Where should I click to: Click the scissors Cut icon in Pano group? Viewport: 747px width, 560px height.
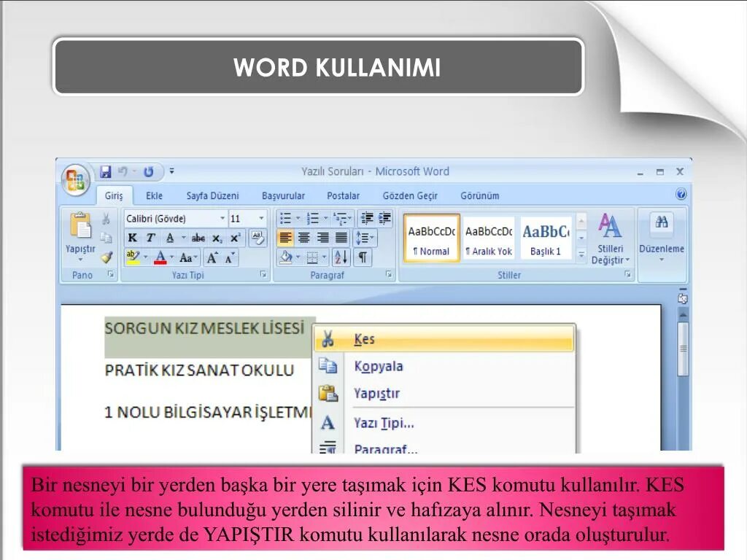pos(106,219)
